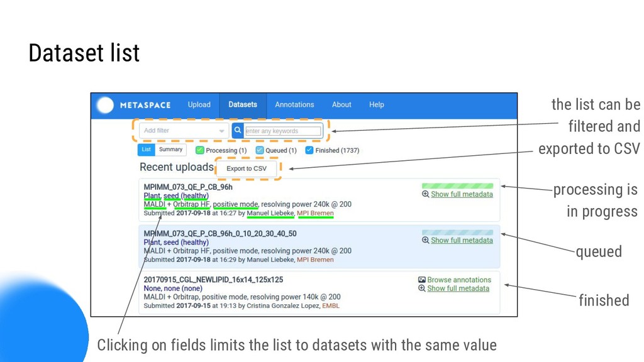Screen dimensions: 644x362
Task: Click the image icon beside Browse annotations
Action: 422,280
